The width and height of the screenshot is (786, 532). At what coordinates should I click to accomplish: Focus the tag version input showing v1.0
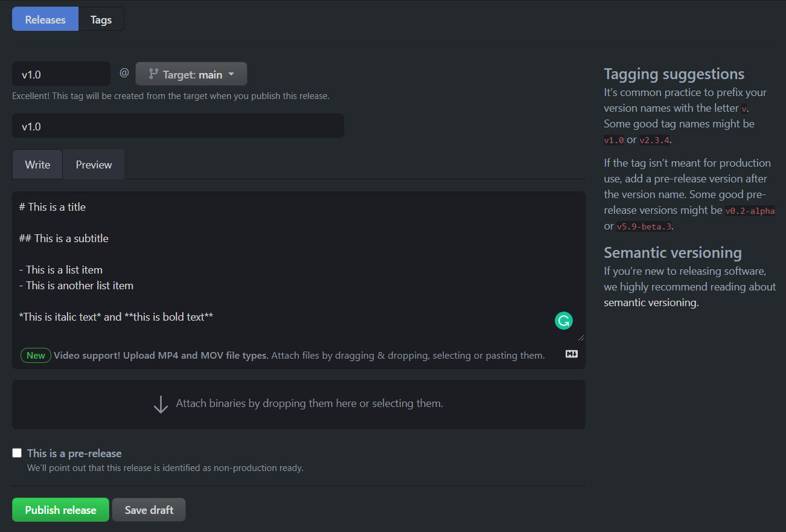61,74
